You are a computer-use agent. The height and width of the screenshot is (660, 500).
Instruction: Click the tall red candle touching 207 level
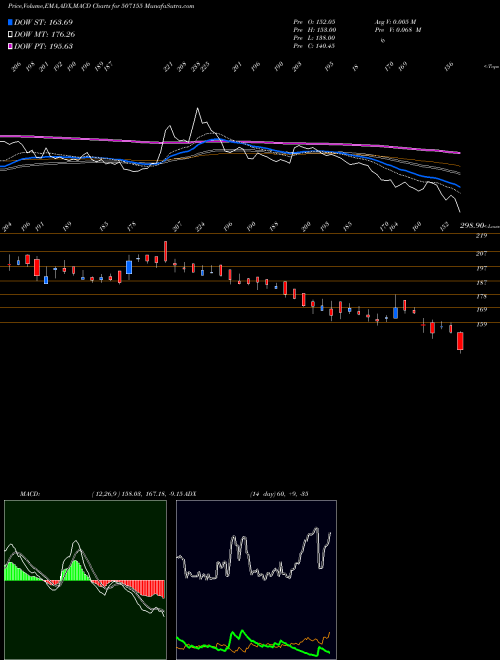(x=165, y=251)
